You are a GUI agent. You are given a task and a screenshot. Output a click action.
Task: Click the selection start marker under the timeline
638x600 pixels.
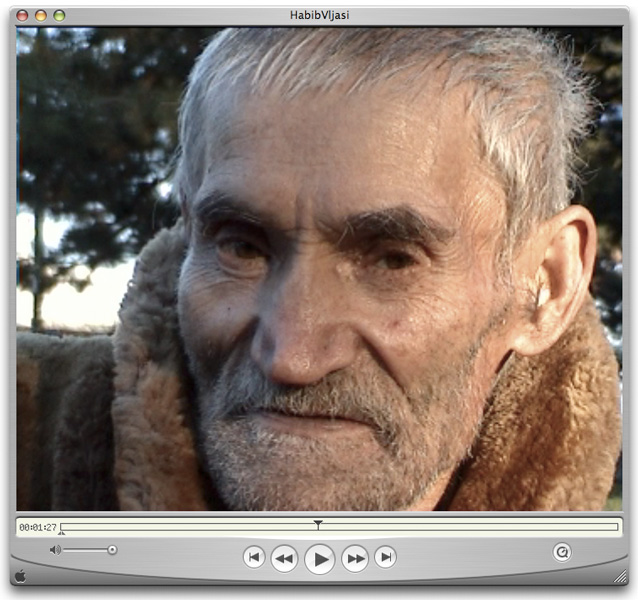point(61,532)
